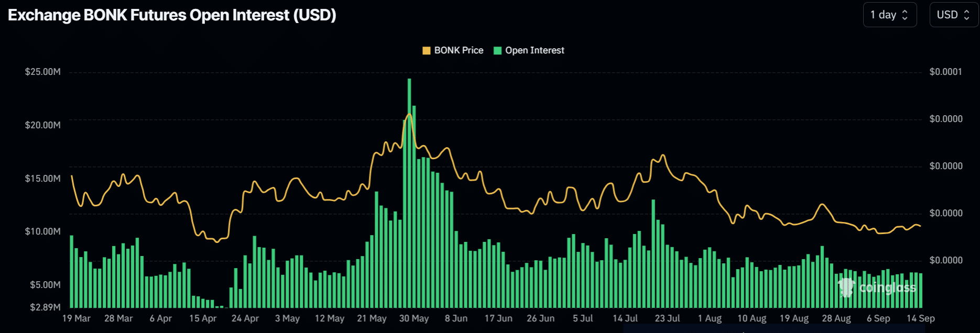980x333 pixels.
Task: Click the 26 Jun date label
Action: pos(541,318)
